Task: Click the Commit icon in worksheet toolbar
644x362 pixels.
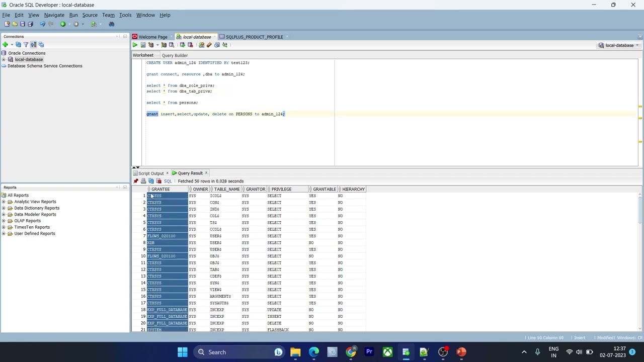Action: click(x=182, y=45)
